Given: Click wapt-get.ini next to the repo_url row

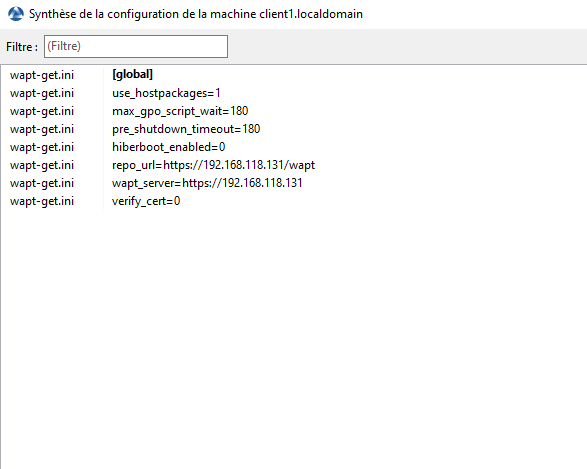Looking at the screenshot, I should point(42,165).
